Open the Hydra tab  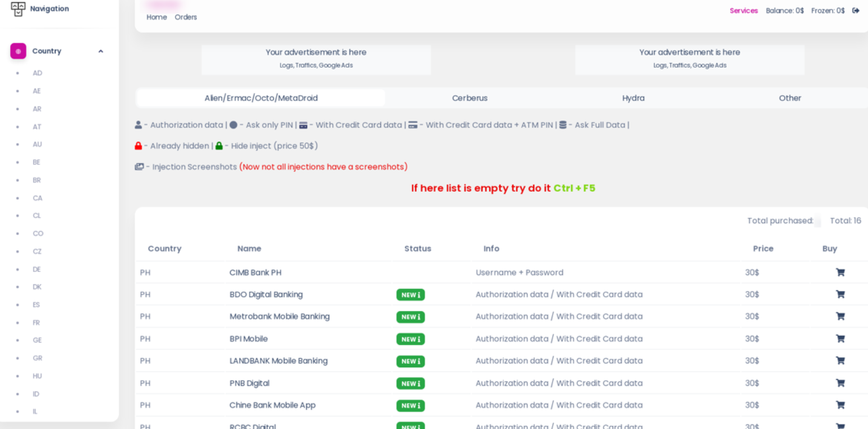[633, 98]
